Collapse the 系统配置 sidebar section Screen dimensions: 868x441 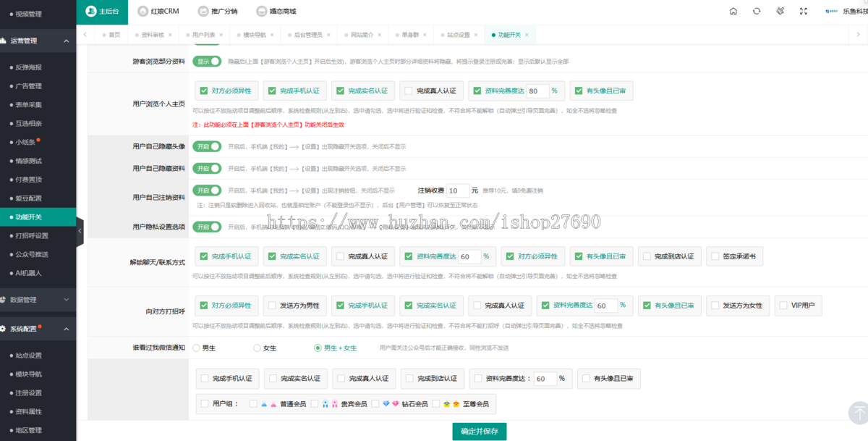pyautogui.click(x=66, y=329)
